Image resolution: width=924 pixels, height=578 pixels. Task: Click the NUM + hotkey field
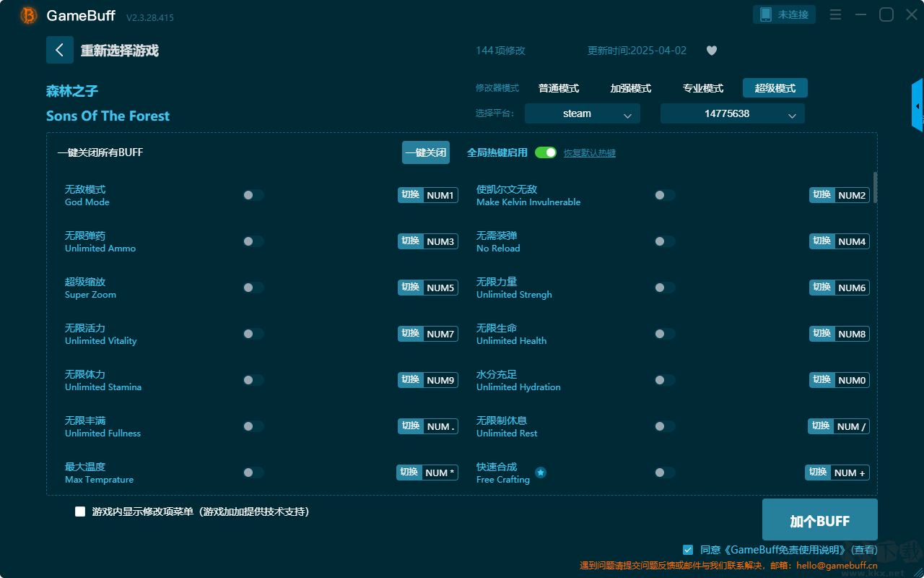pyautogui.click(x=850, y=473)
